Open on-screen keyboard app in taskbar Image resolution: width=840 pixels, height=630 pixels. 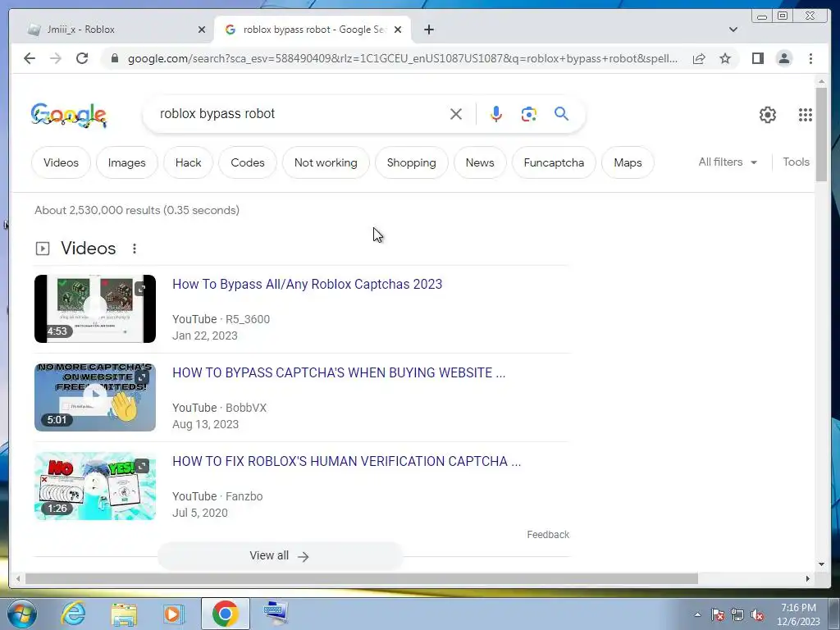pyautogui.click(x=276, y=613)
